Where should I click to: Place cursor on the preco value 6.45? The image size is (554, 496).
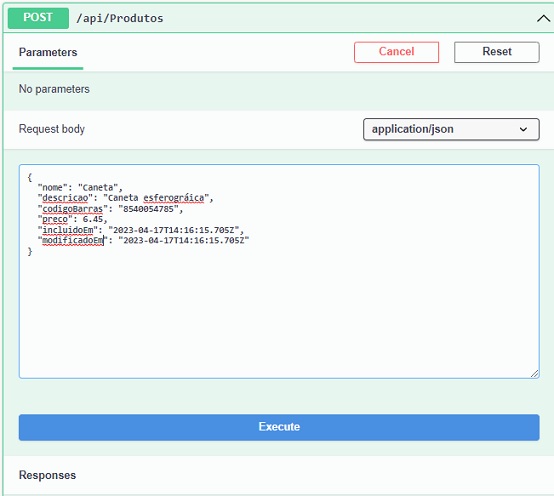point(93,219)
